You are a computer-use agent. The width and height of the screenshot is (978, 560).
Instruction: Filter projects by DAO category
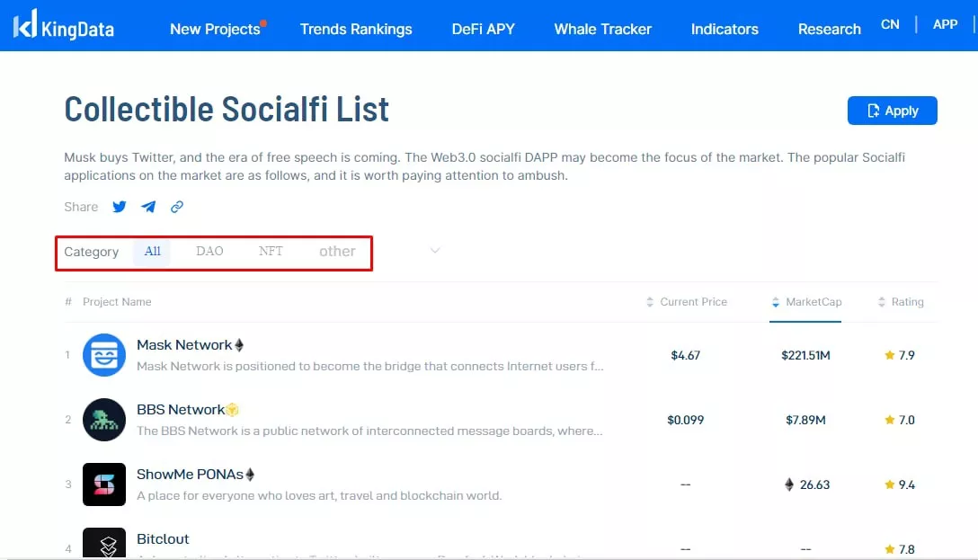(x=209, y=252)
